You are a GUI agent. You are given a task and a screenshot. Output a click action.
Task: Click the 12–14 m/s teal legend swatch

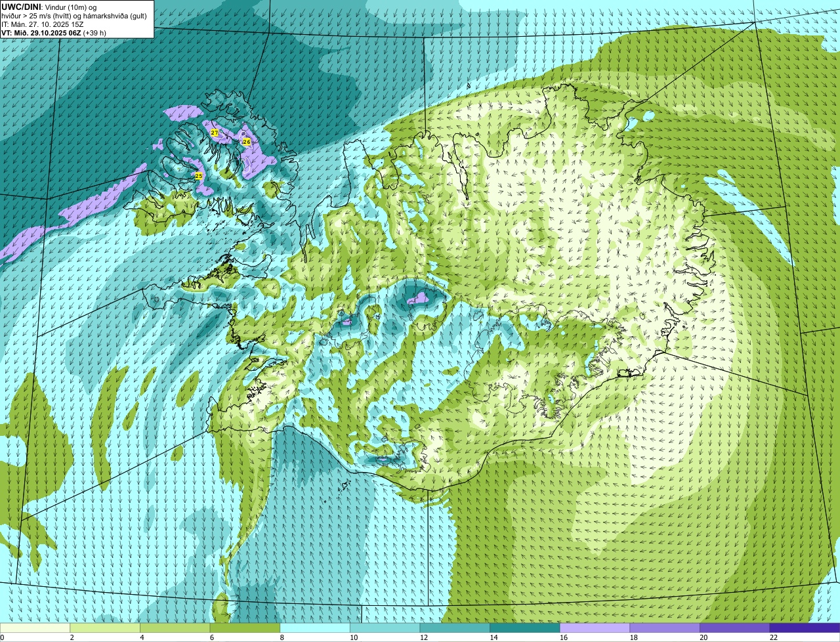pyautogui.click(x=455, y=628)
